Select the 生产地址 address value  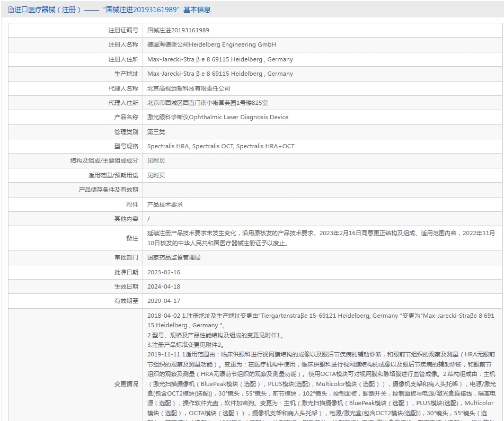pos(220,74)
